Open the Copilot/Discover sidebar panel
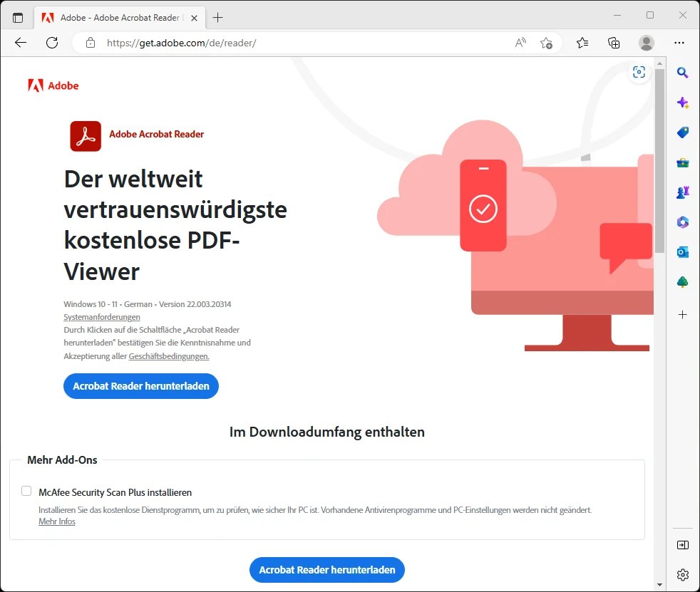This screenshot has height=592, width=700. 683,103
